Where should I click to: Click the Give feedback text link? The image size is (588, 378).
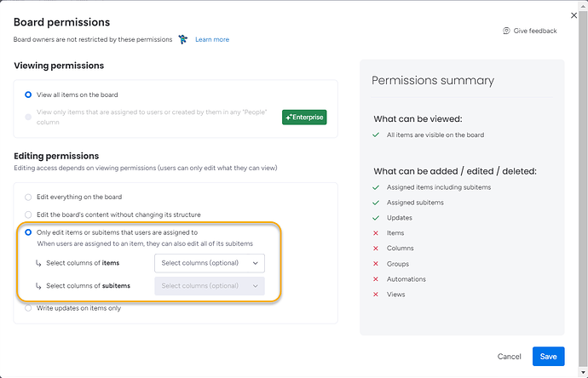(535, 31)
